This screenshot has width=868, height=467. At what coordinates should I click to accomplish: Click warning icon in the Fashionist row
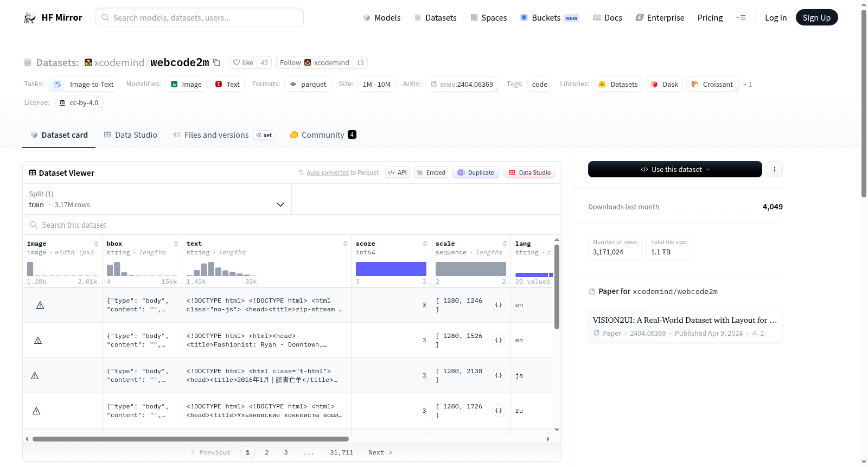click(x=38, y=341)
